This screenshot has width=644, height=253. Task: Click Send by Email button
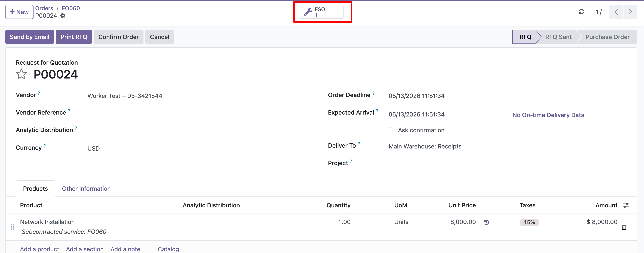[29, 37]
